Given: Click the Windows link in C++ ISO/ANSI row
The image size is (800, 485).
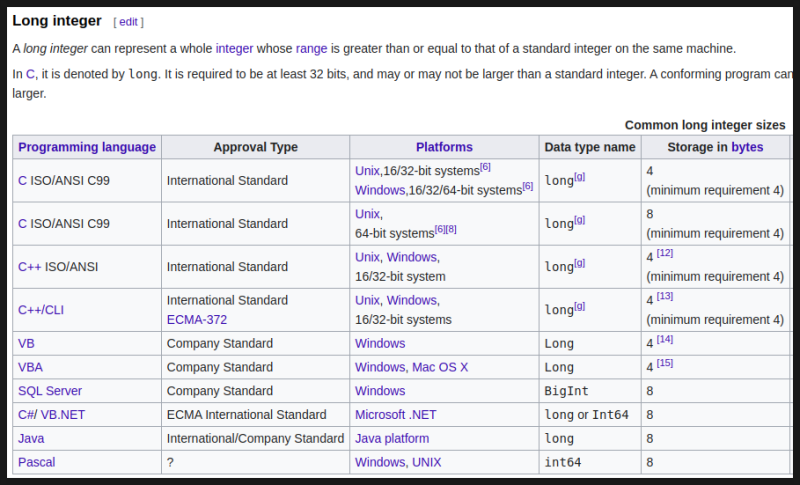Looking at the screenshot, I should pyautogui.click(x=411, y=257).
